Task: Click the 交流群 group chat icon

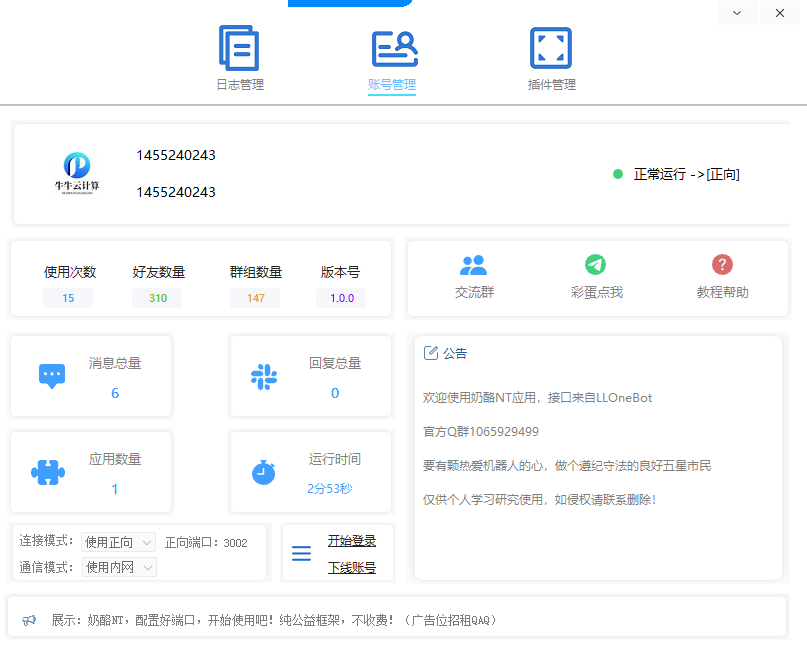Action: [x=473, y=265]
